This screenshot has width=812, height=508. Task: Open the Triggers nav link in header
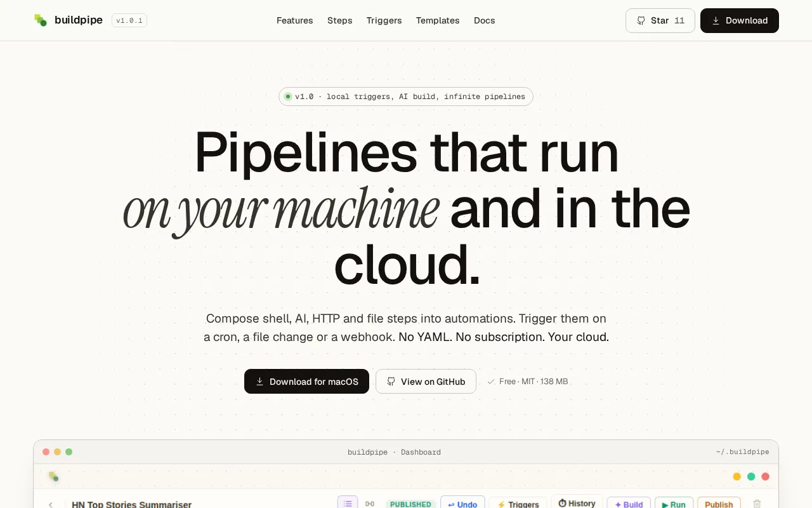pyautogui.click(x=384, y=20)
